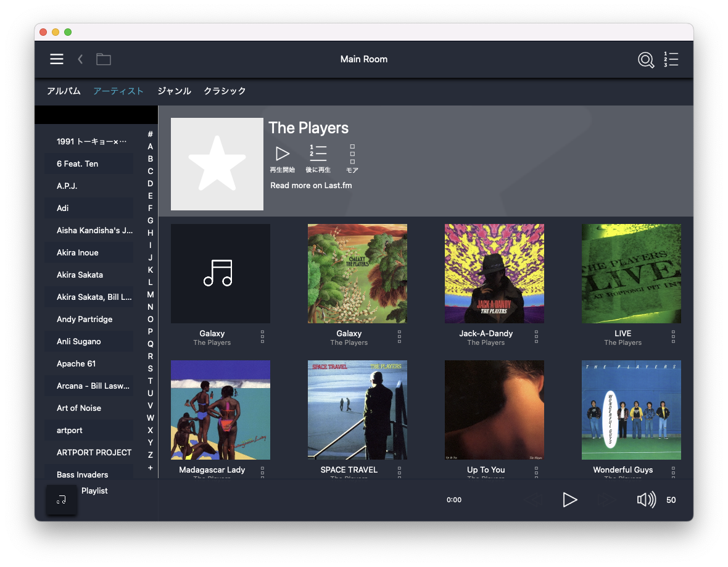Click the Main Room zone title

(x=364, y=59)
